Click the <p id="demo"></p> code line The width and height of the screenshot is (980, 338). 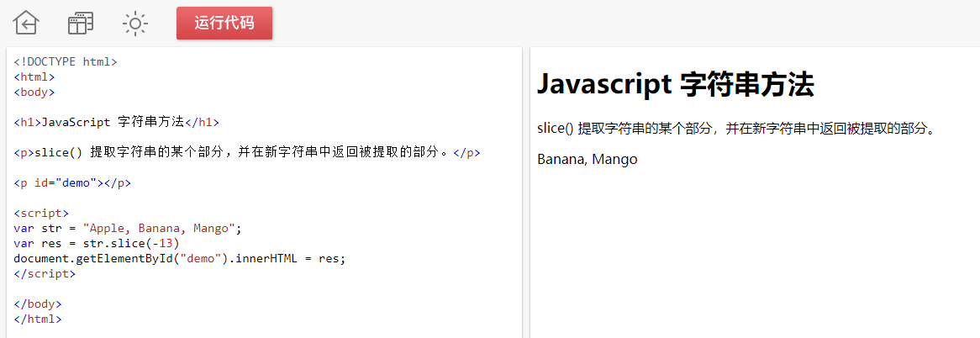click(72, 183)
